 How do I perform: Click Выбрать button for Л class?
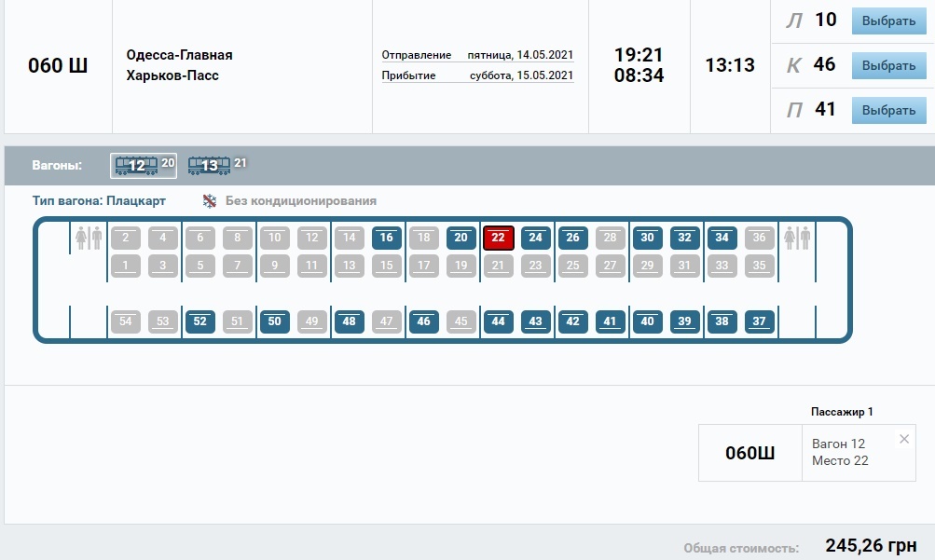coord(887,21)
